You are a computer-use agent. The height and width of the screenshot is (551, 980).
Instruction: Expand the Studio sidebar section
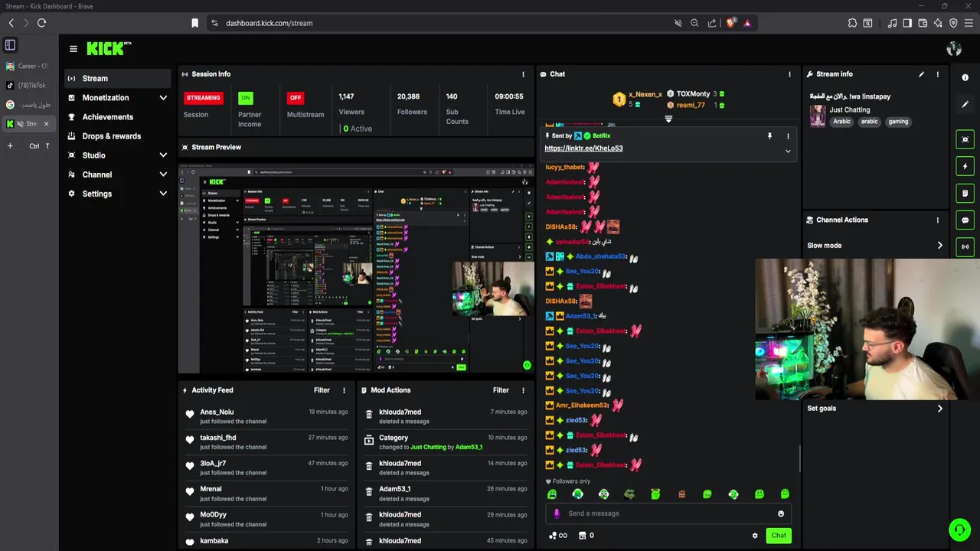coord(163,155)
